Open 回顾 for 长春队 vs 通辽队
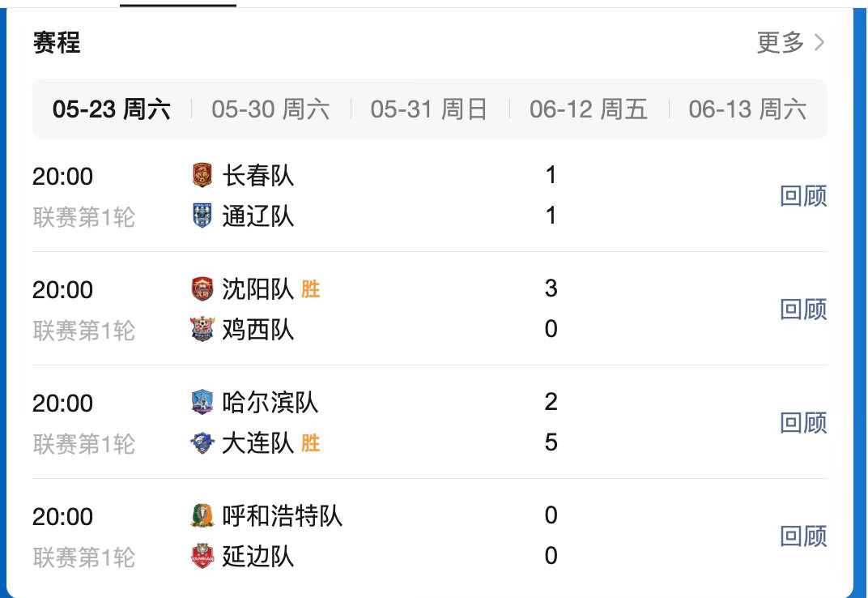Screen dimensions: 868x598 (x=803, y=195)
